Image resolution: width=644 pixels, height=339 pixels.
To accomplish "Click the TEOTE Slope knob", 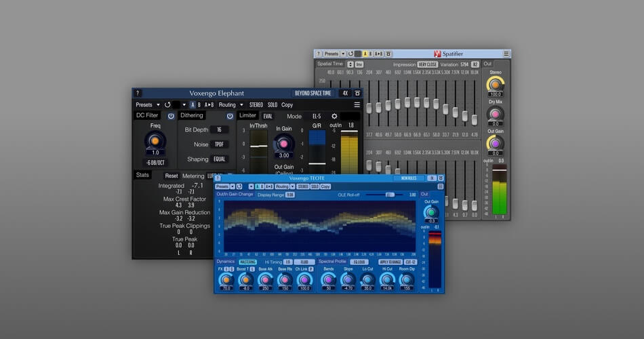I will coord(348,280).
